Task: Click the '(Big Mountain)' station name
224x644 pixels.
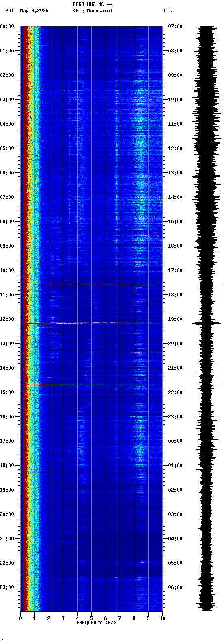Action: click(x=93, y=11)
